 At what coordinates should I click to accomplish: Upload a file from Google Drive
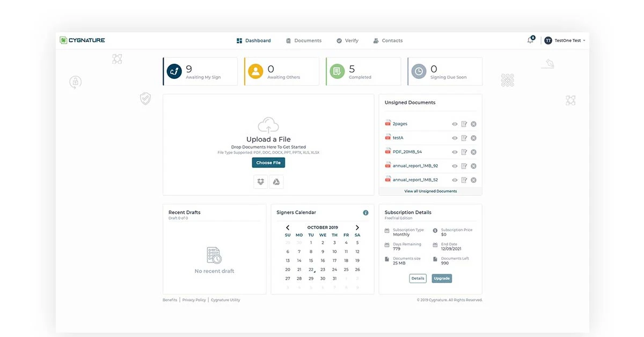tap(276, 181)
